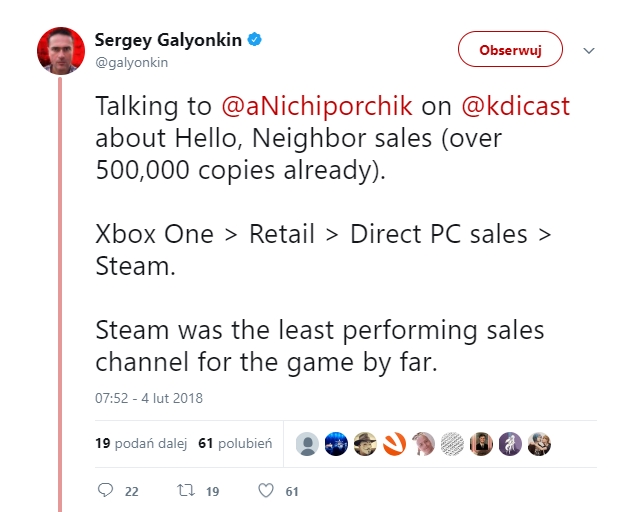Expand the tweet options chevron menu
The width and height of the screenshot is (631, 512).
pyautogui.click(x=589, y=50)
